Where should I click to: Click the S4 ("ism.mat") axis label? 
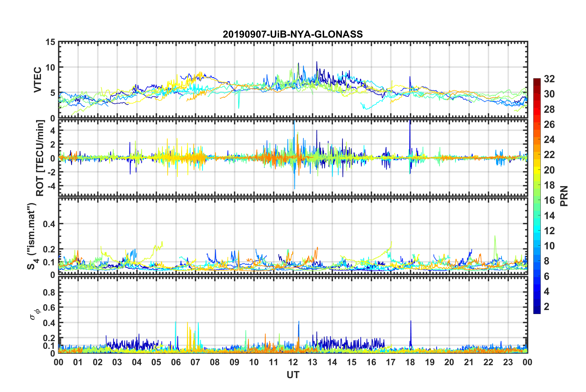32,236
